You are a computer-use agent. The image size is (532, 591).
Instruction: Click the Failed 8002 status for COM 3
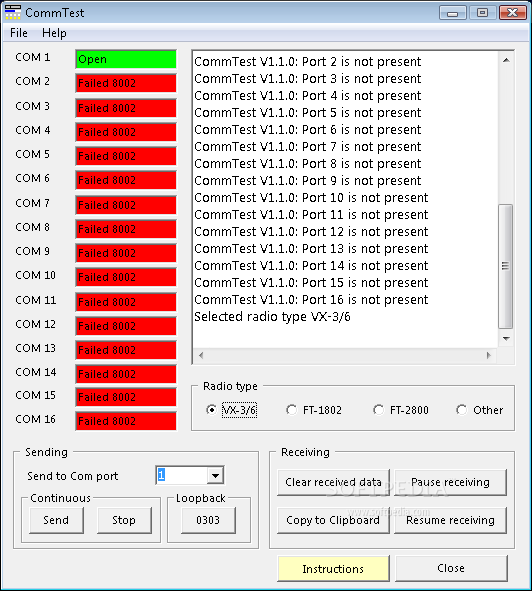126,108
